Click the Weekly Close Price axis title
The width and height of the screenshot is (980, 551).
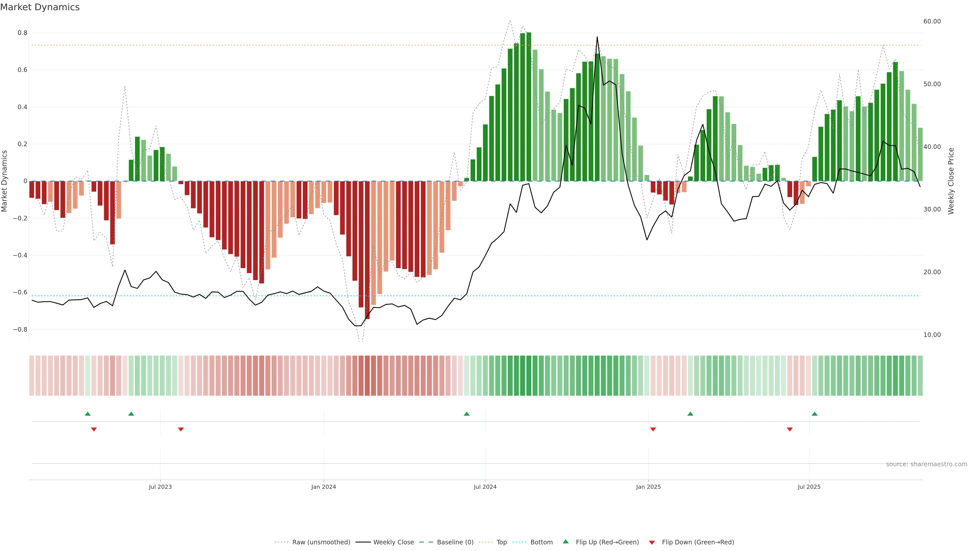[951, 181]
